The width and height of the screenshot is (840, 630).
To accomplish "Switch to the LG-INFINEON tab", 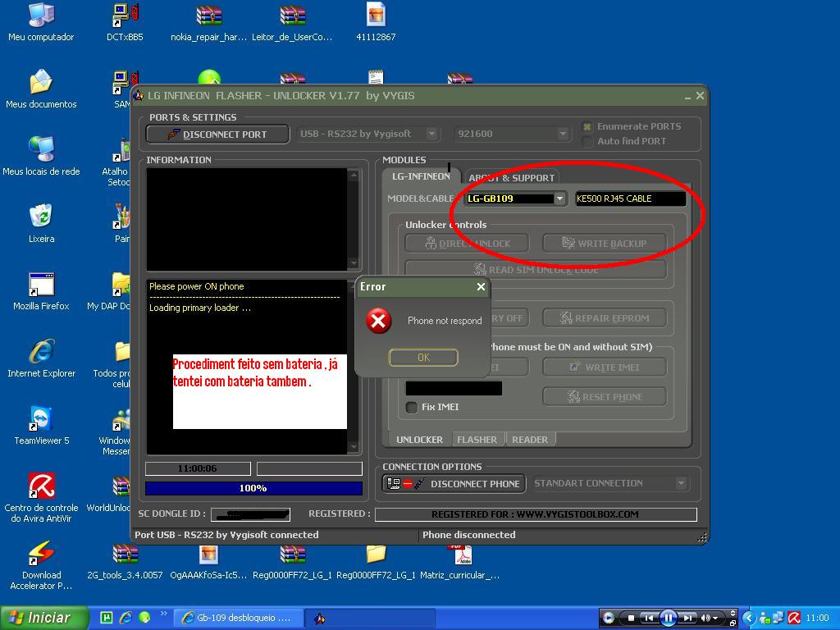I will point(421,176).
